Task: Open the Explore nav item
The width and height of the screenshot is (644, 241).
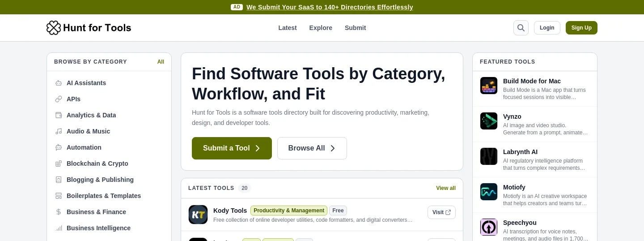Action: (x=321, y=28)
